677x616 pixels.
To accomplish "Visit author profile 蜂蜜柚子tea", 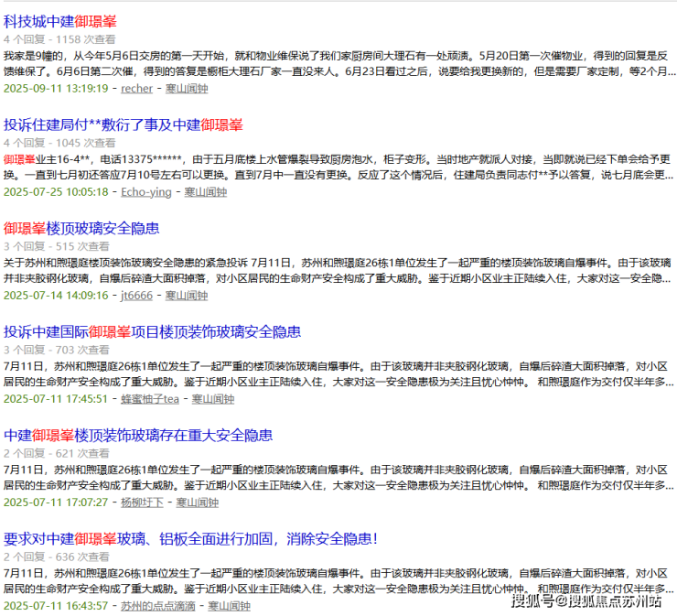I will (150, 399).
